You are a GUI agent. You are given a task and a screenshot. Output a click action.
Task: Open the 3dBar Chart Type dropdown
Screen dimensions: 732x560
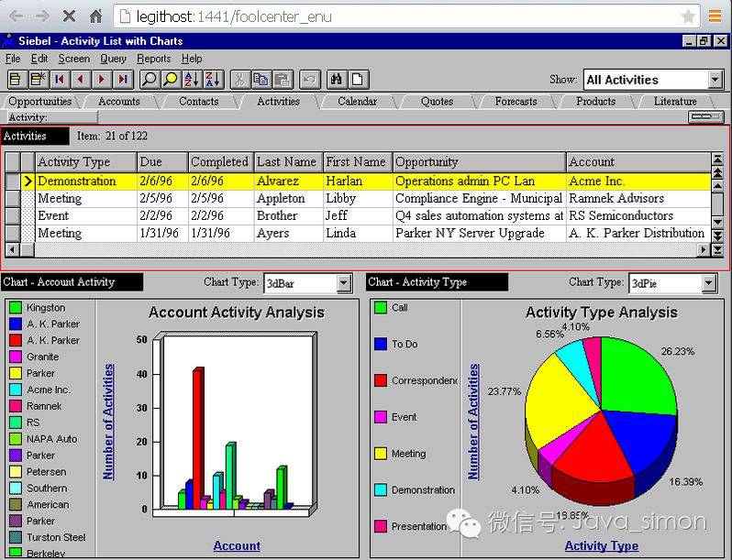pos(344,283)
